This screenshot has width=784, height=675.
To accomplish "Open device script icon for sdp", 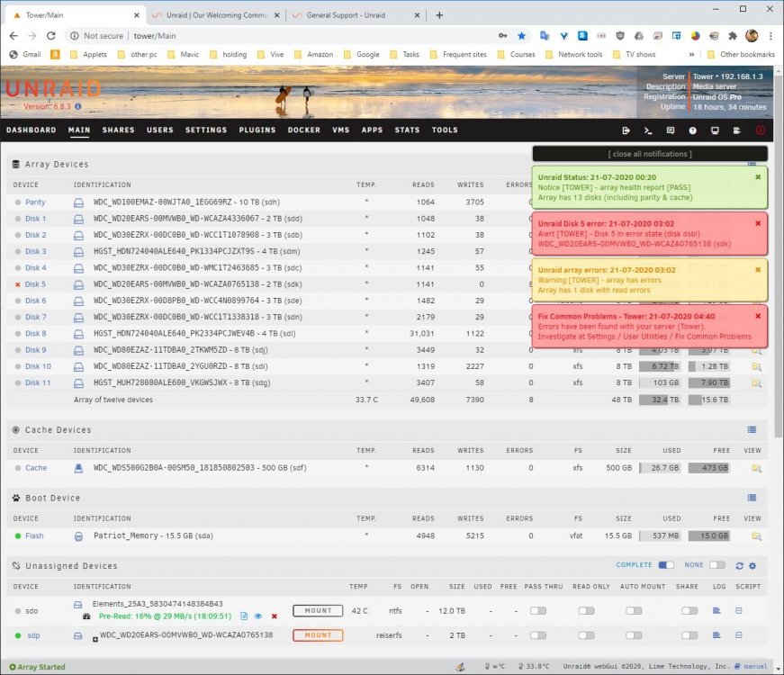I will [738, 635].
